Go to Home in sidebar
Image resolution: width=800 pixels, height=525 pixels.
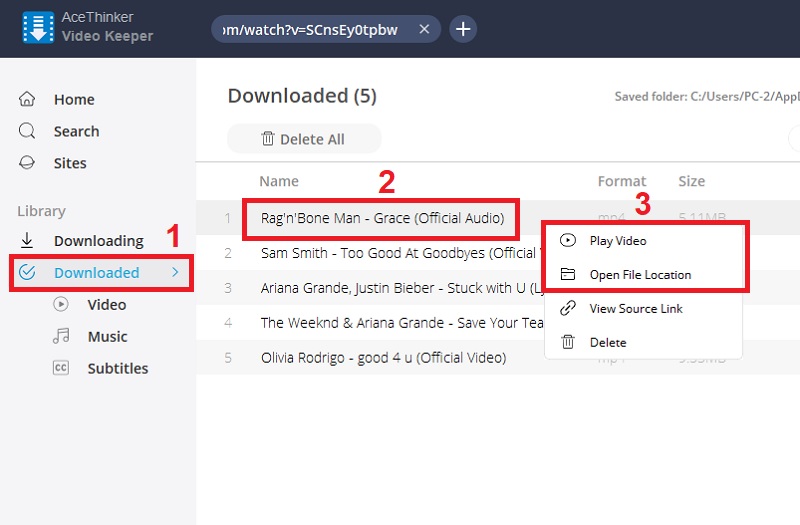pyautogui.click(x=74, y=99)
